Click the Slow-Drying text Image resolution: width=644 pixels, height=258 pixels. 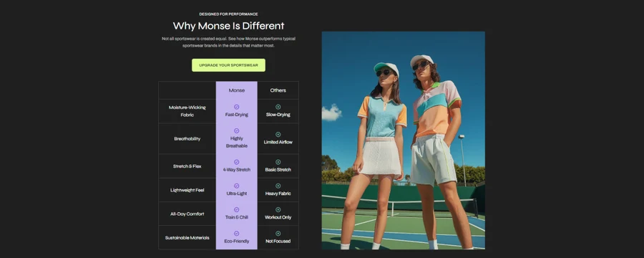278,115
